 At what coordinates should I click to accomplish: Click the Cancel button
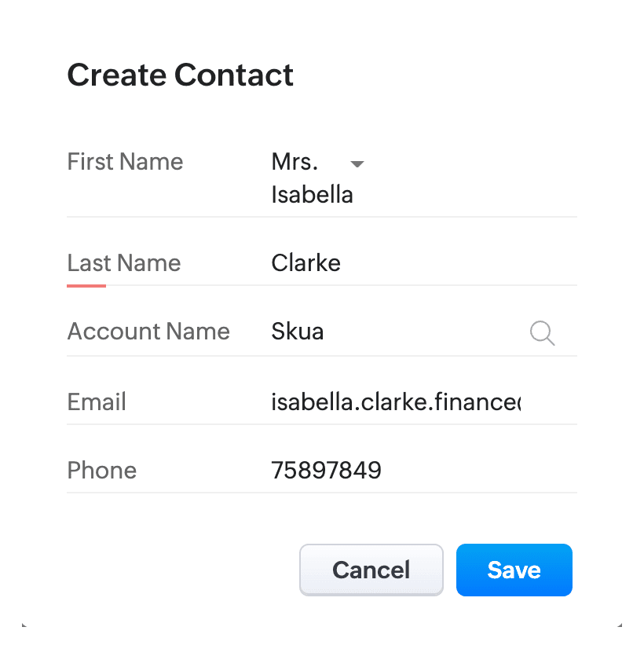[371, 570]
